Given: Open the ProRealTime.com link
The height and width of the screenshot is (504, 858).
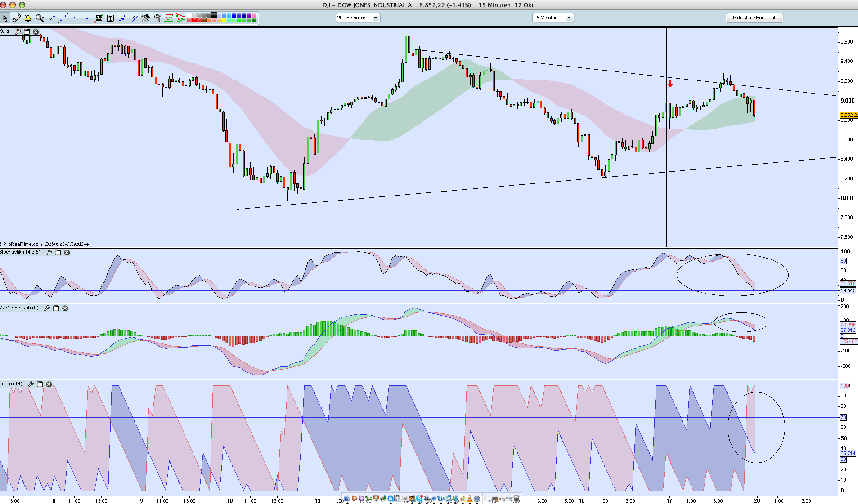Looking at the screenshot, I should point(22,244).
